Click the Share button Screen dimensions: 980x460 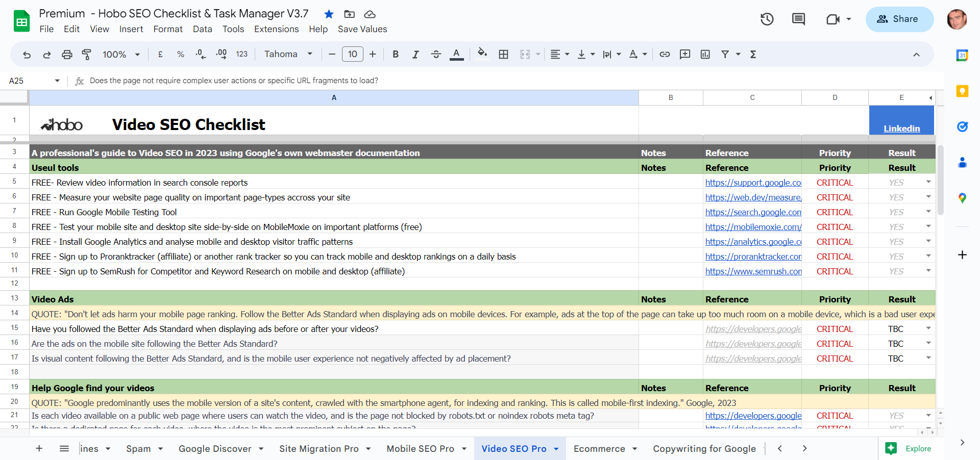(x=899, y=19)
